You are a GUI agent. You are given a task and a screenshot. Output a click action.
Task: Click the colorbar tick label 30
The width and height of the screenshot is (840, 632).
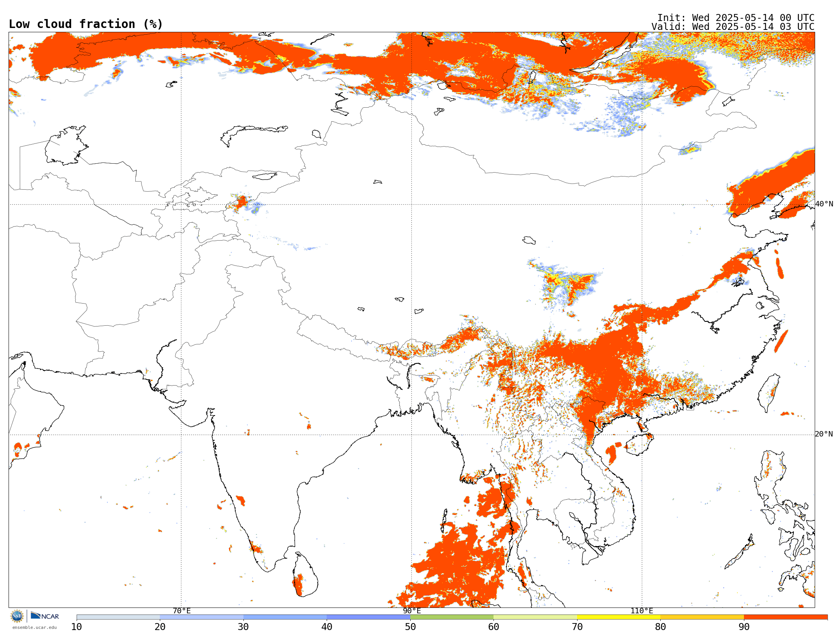pyautogui.click(x=243, y=627)
